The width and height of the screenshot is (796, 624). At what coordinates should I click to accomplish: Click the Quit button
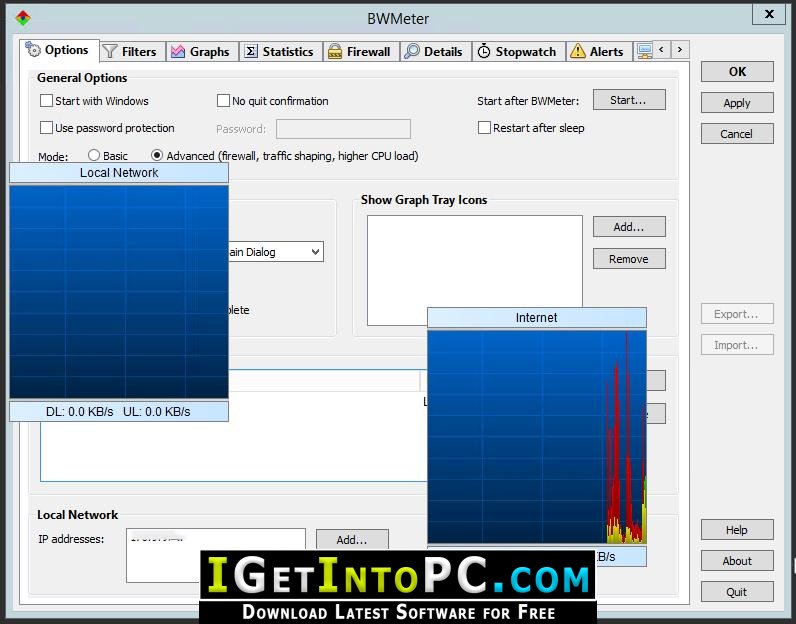point(737,592)
